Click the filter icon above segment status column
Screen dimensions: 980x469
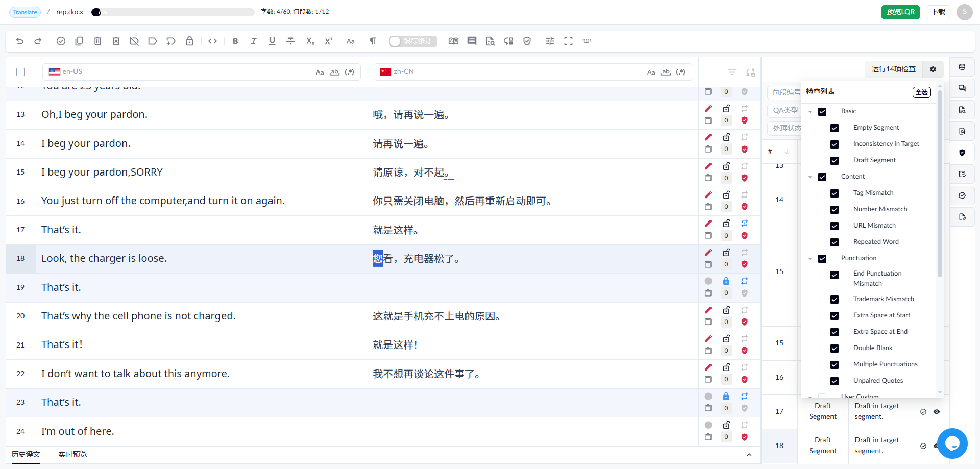point(732,72)
